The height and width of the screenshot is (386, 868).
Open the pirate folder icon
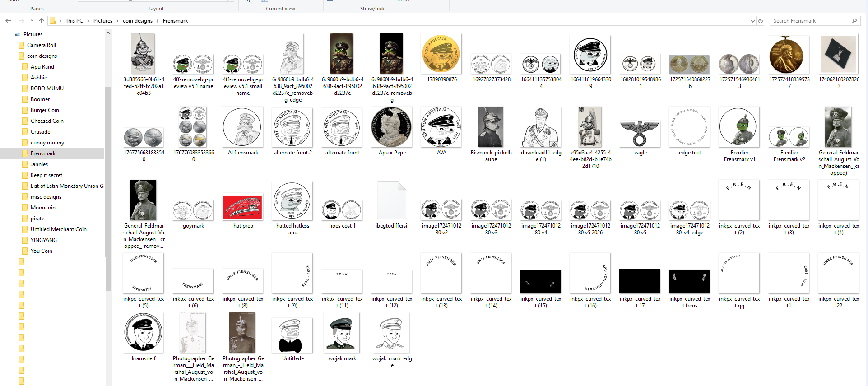[x=25, y=219]
